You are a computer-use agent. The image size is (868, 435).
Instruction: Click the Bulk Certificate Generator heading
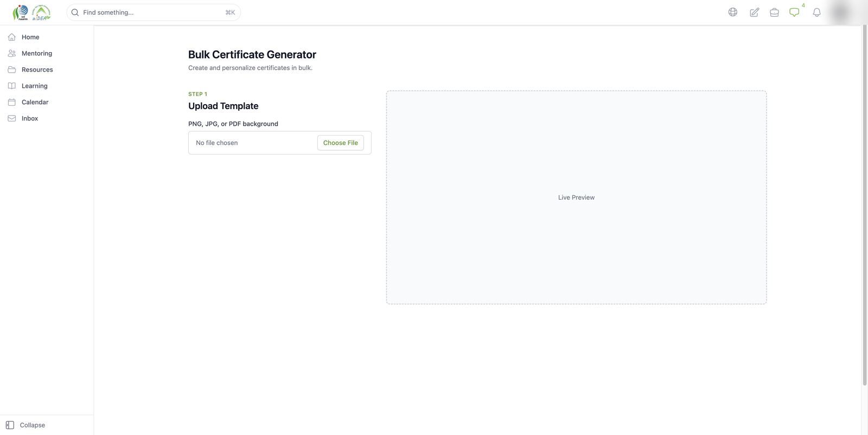point(252,54)
